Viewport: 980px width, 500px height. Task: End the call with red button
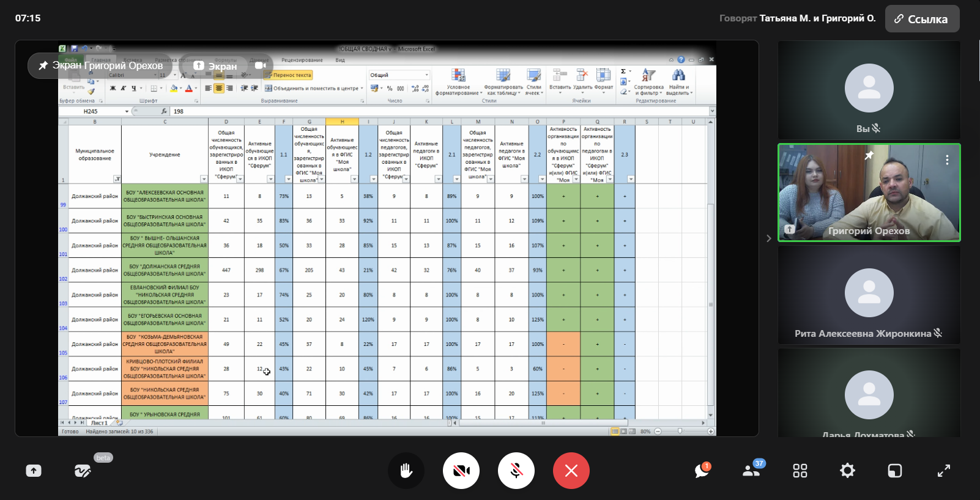click(571, 471)
